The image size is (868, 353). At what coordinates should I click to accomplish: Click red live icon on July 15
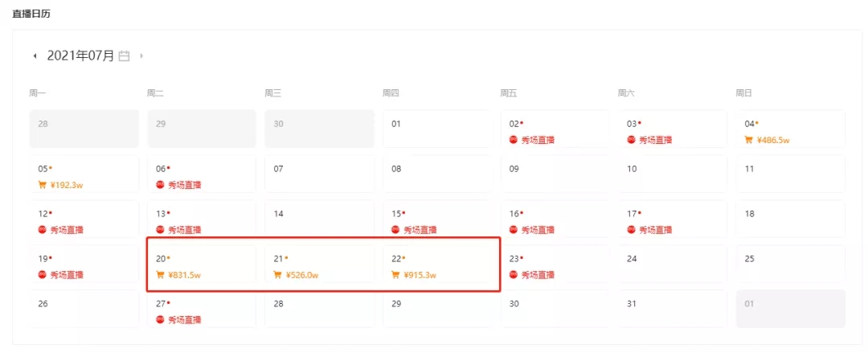click(x=395, y=230)
